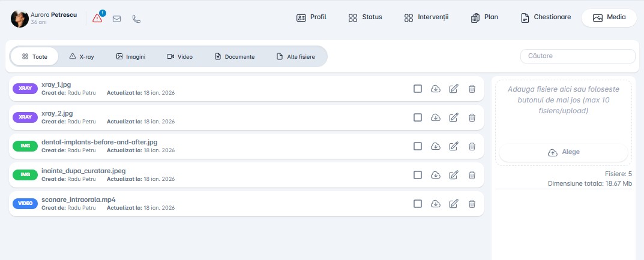644x260 pixels.
Task: Go to the Chestionare tab
Action: [546, 17]
